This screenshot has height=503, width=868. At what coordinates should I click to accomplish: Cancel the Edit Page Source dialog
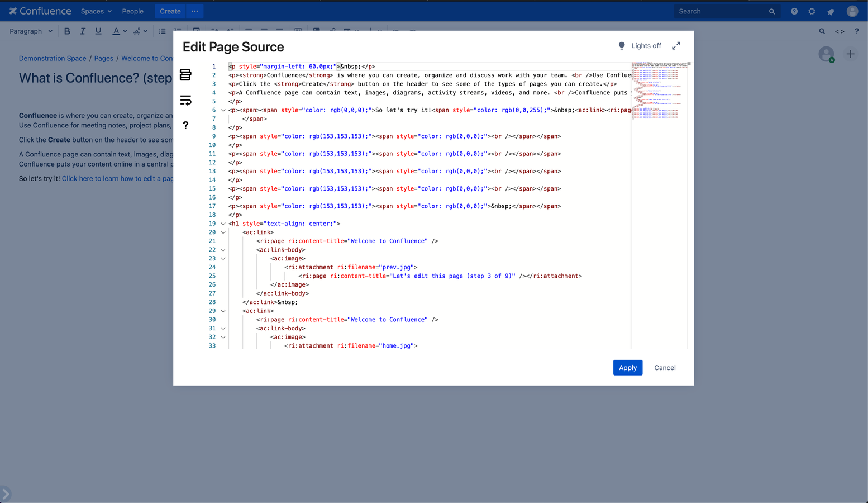(665, 368)
